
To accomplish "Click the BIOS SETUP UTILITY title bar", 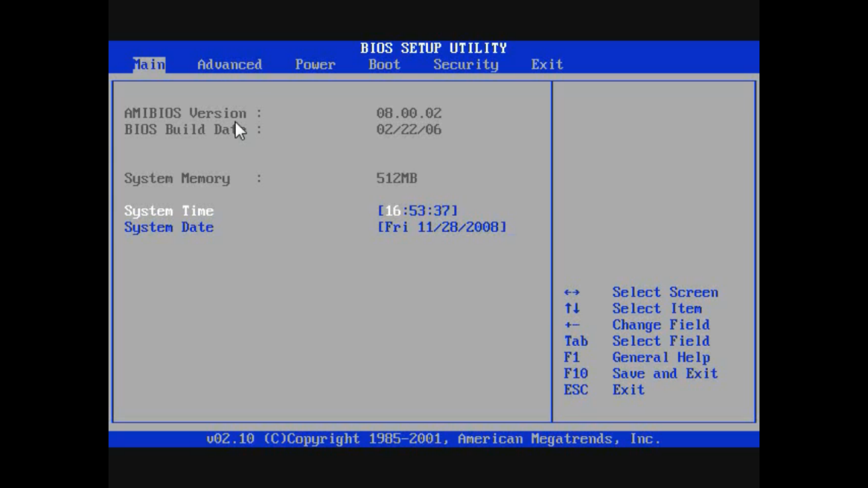I will click(x=434, y=48).
